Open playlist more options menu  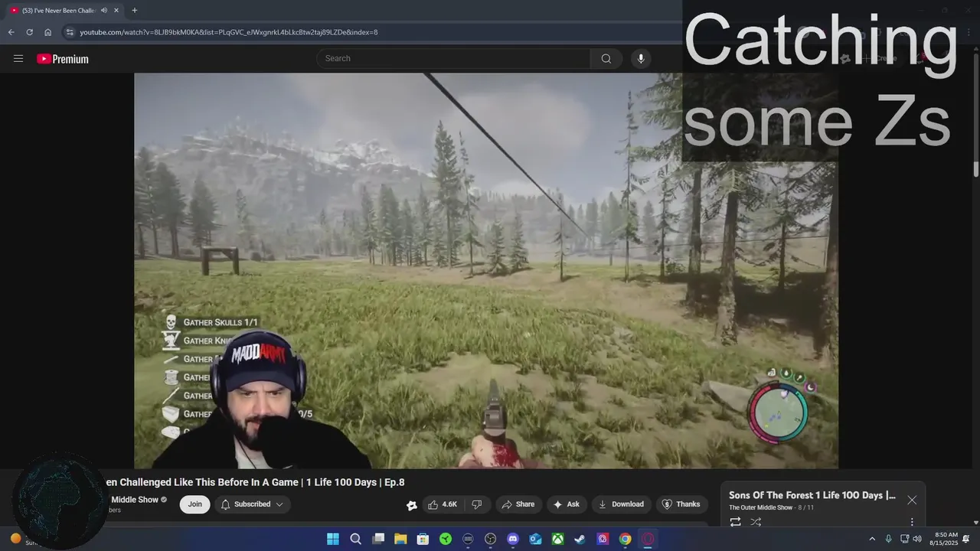click(912, 522)
